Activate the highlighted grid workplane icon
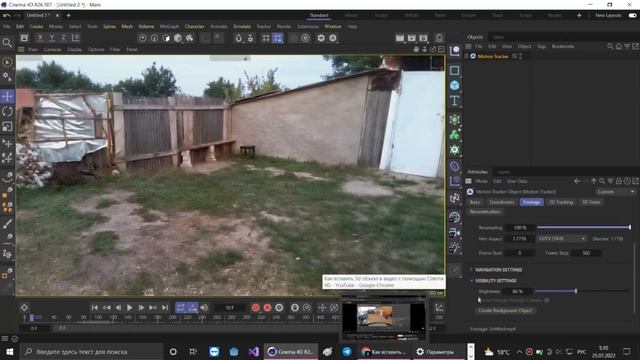 278,38
